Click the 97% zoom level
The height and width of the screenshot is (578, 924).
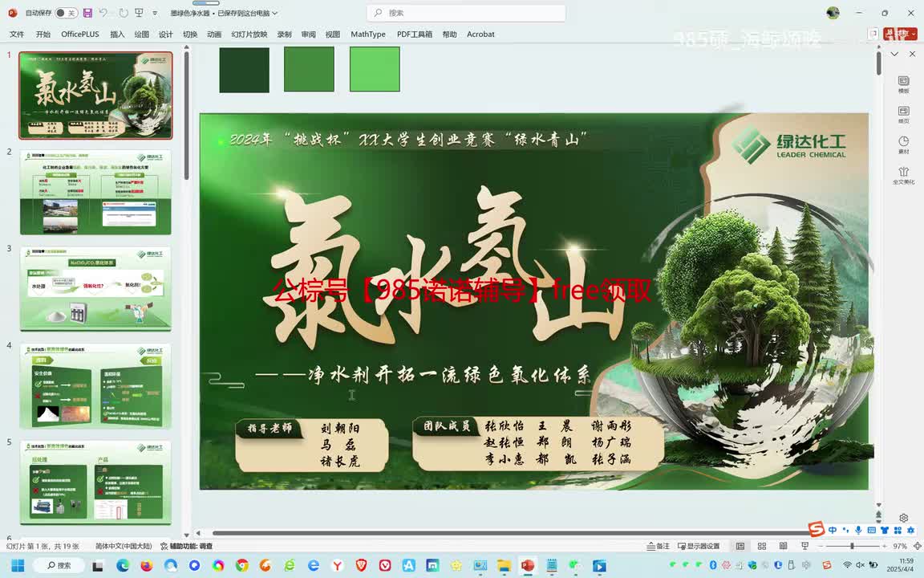coord(899,546)
